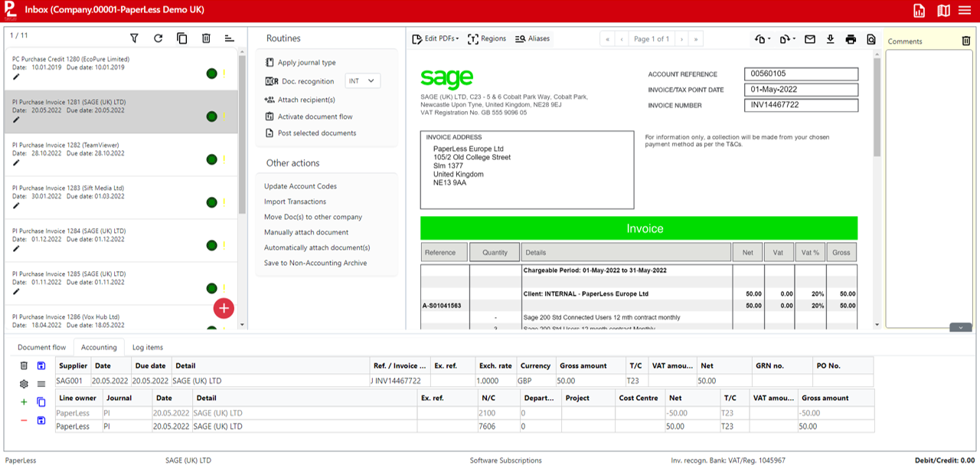The image size is (980, 465).
Task: Toggle green status indicator on Invoice 1282
Action: pos(211,159)
